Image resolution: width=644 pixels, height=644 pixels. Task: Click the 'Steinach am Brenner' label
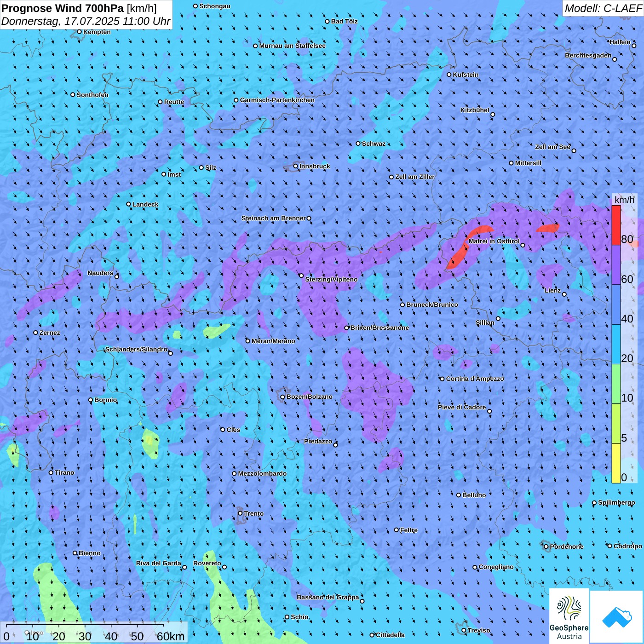(x=274, y=218)
